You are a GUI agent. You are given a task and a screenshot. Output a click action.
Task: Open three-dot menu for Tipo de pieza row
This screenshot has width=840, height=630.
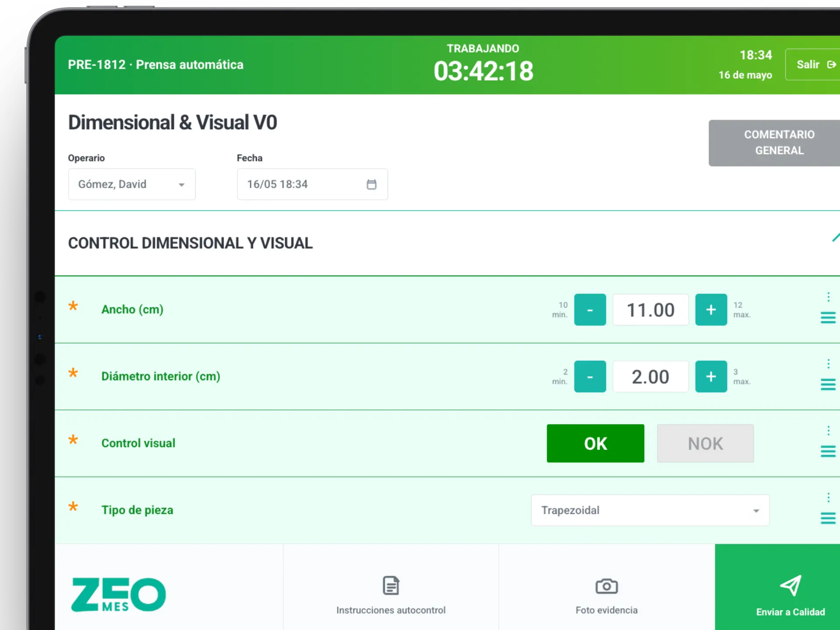coord(828,497)
